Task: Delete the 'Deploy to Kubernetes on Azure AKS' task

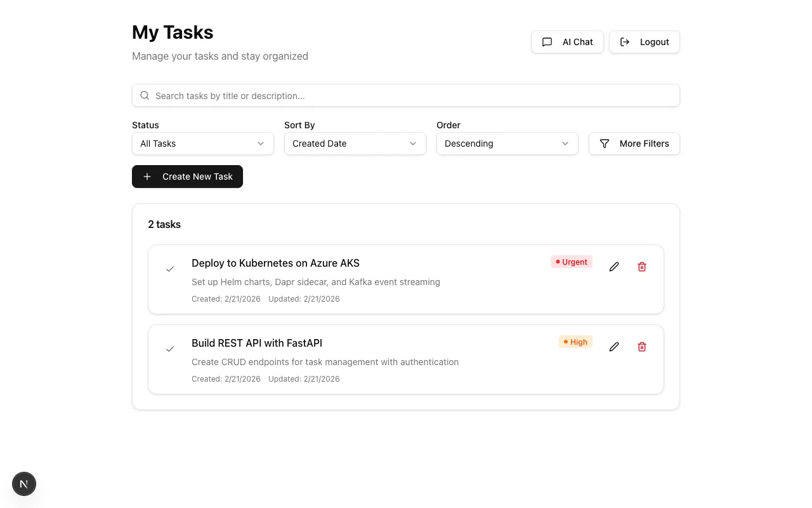Action: coord(641,266)
